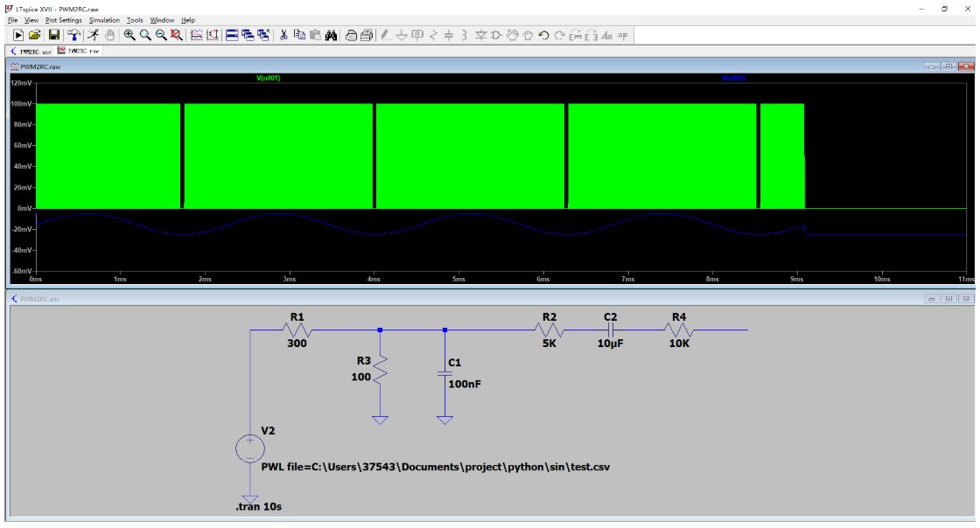Click the Save diskette icon
The image size is (980, 528).
(x=54, y=35)
